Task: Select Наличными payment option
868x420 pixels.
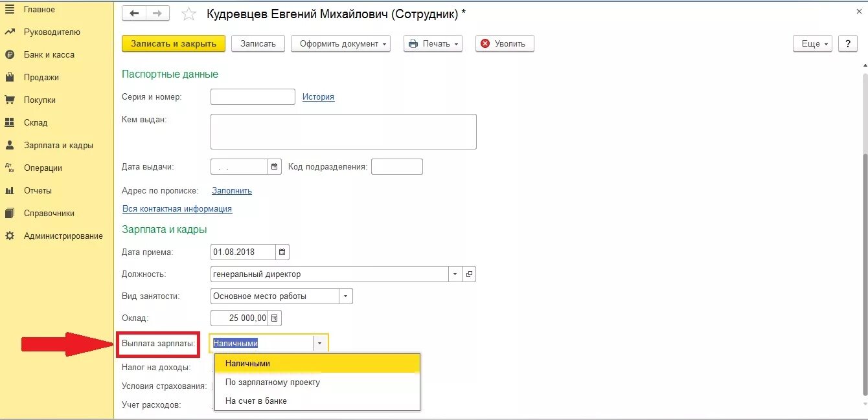Action: pyautogui.click(x=317, y=364)
